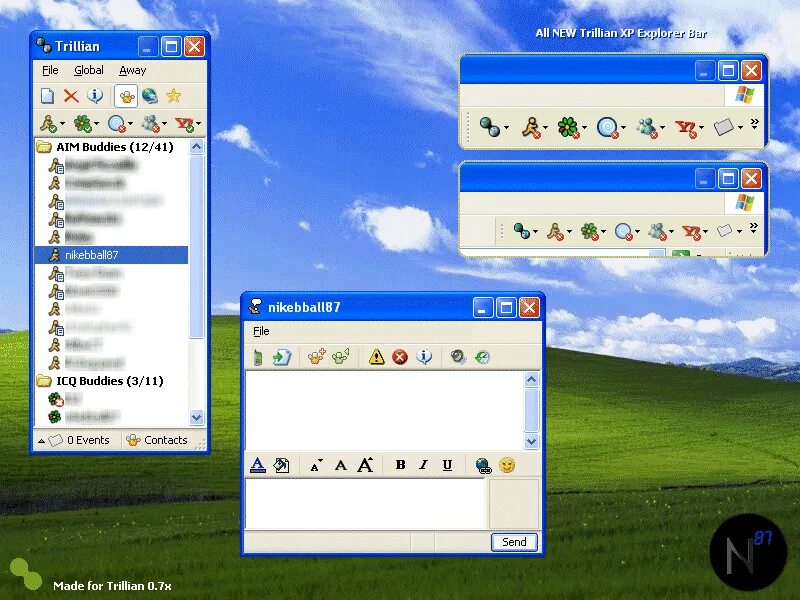Click the invite buddy icon in chat toolbar
The height and width of the screenshot is (600, 800).
pyautogui.click(x=340, y=357)
